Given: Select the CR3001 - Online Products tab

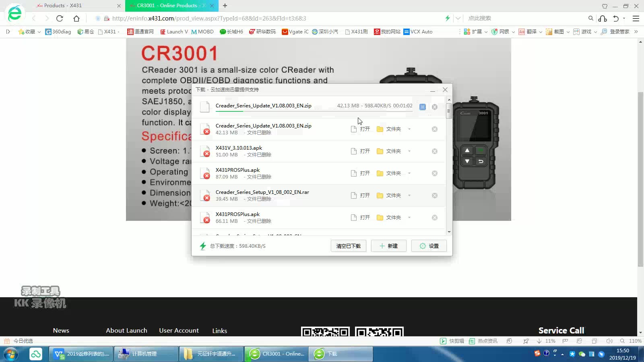Looking at the screenshot, I should [x=171, y=6].
